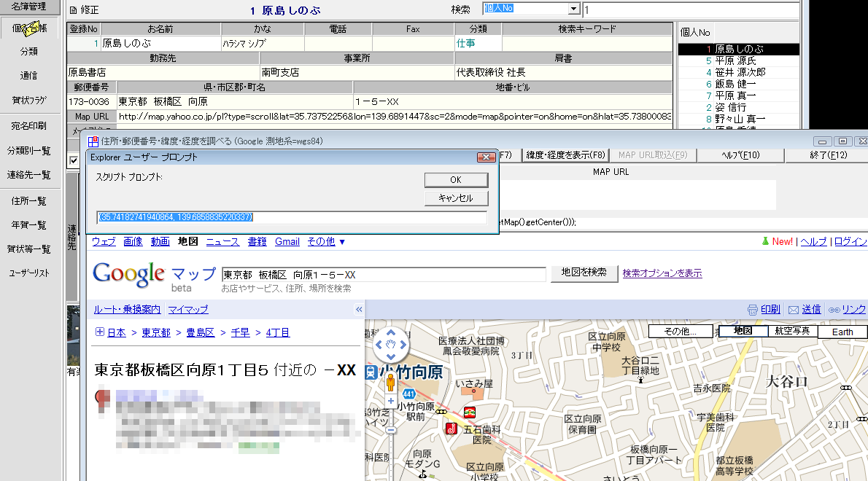Image resolution: width=868 pixels, height=481 pixels.
Task: Confirm the script prompt with OK
Action: coord(456,180)
